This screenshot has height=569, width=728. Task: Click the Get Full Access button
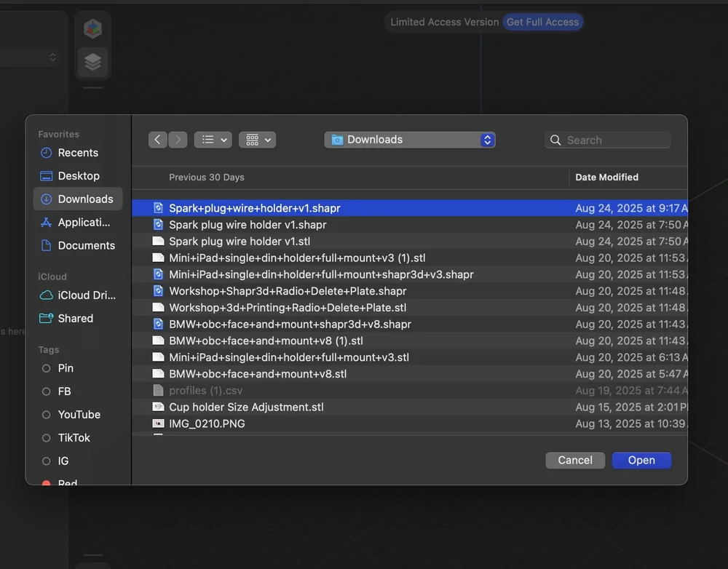(542, 22)
